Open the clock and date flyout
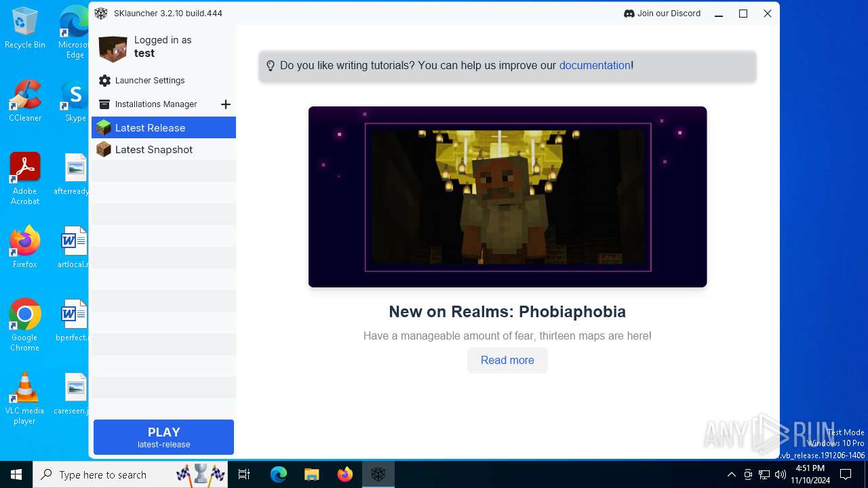 click(x=810, y=474)
